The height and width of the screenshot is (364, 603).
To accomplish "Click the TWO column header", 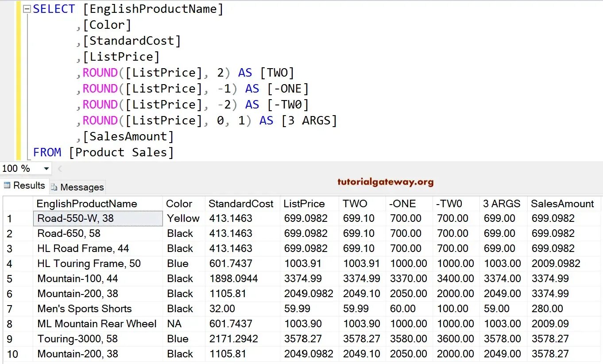I will (x=362, y=204).
